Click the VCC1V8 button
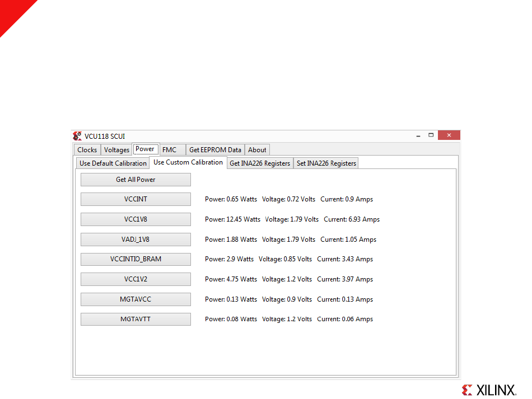 point(136,219)
